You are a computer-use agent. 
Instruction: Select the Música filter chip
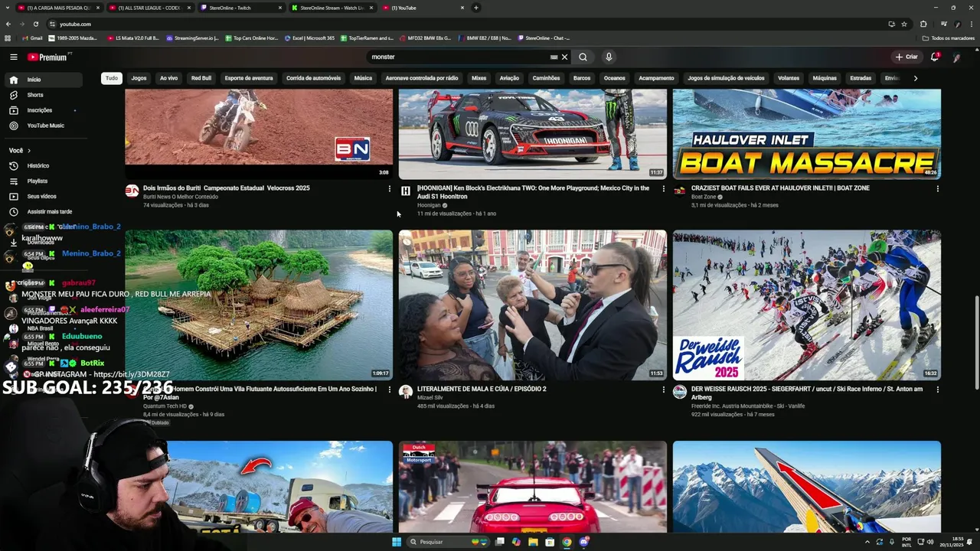click(363, 78)
